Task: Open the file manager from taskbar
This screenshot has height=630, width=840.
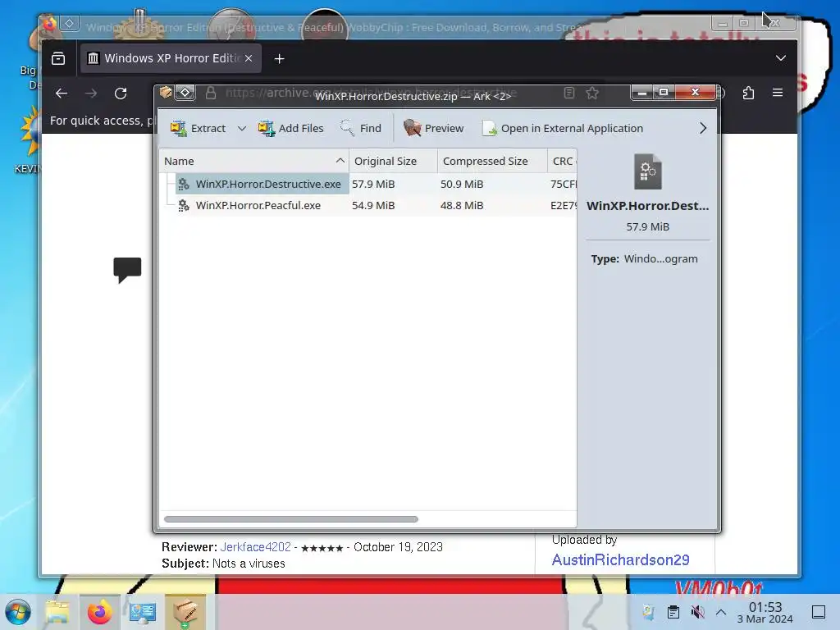Action: [x=57, y=612]
